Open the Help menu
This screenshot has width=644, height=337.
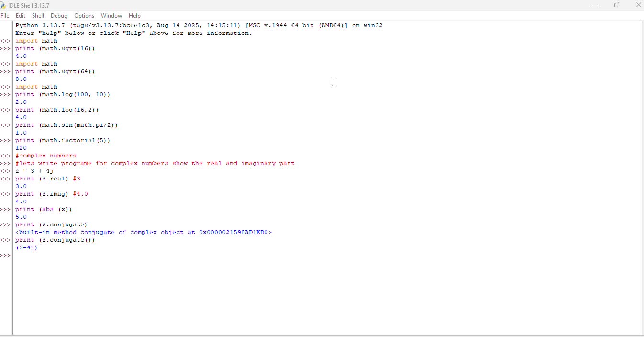click(134, 16)
